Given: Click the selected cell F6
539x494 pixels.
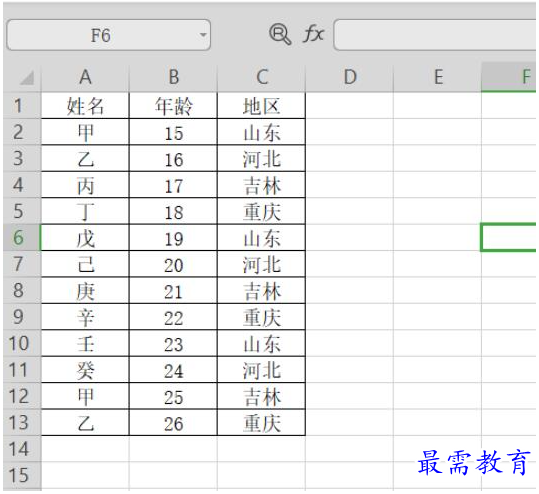Looking at the screenshot, I should coord(509,238).
